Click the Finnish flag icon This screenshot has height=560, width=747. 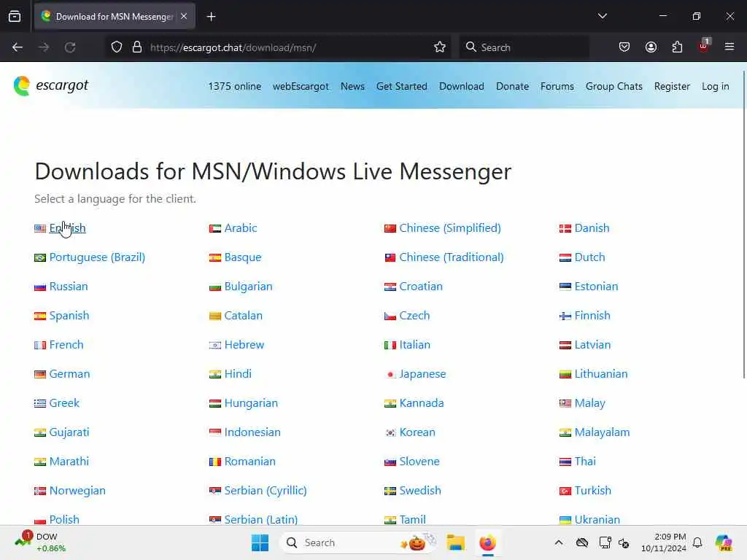click(565, 316)
